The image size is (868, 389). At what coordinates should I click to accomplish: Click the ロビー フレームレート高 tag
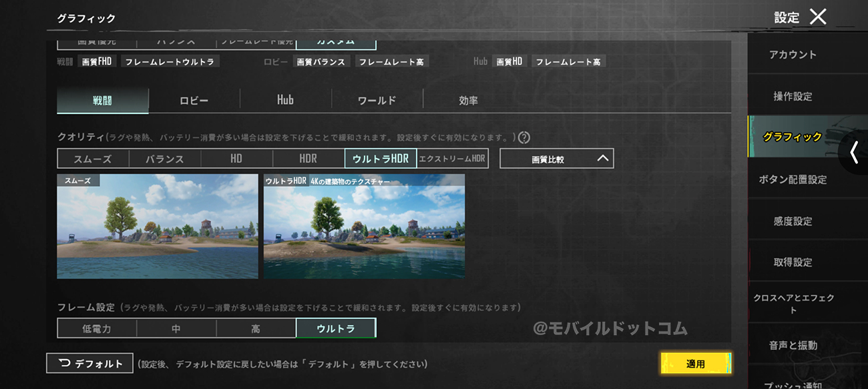392,61
